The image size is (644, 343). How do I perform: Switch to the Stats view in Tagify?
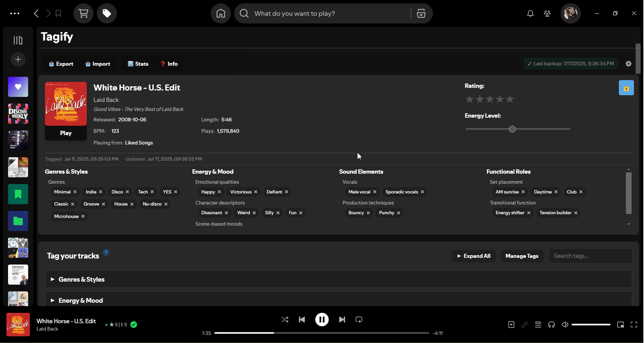(138, 64)
